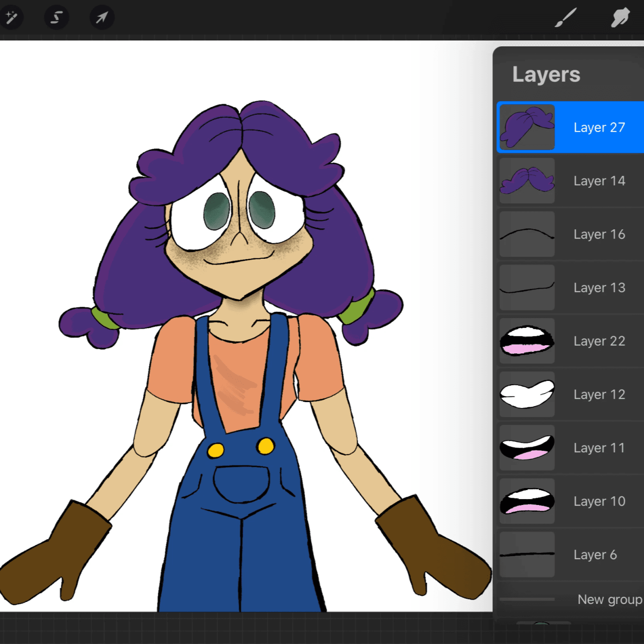Select the Selection (S) tool
The image size is (644, 644).
click(x=56, y=18)
